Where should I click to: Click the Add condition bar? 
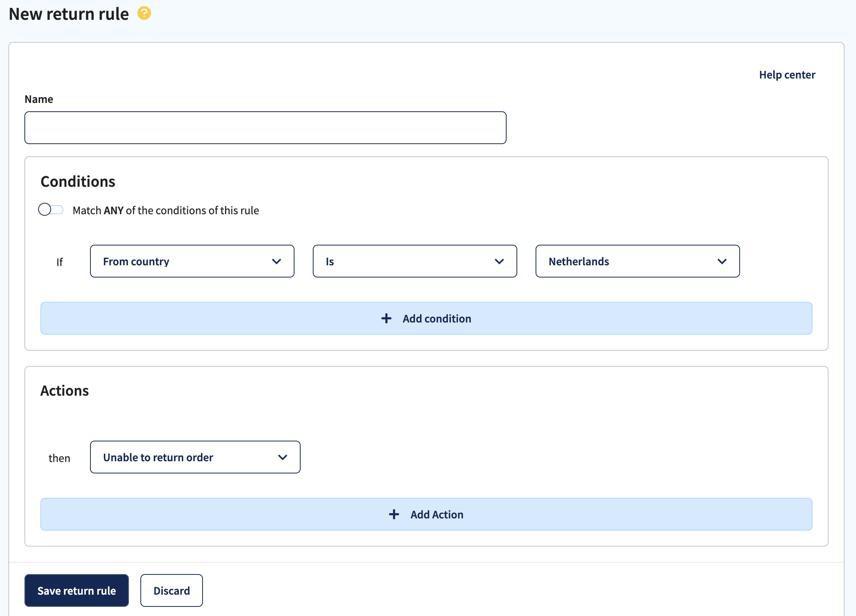426,318
